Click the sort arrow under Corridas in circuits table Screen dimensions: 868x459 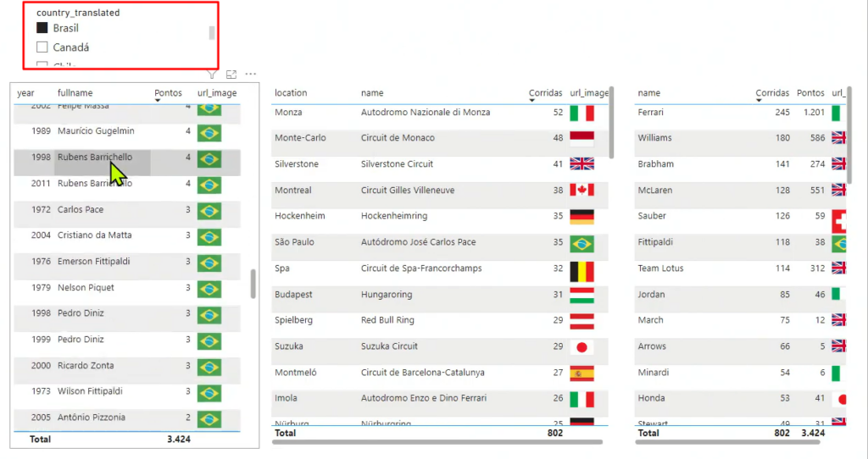coord(532,101)
